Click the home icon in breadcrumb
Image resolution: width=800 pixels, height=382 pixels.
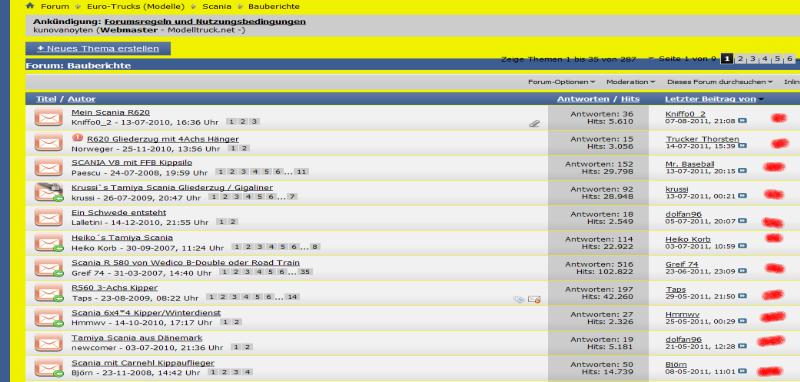tap(30, 6)
